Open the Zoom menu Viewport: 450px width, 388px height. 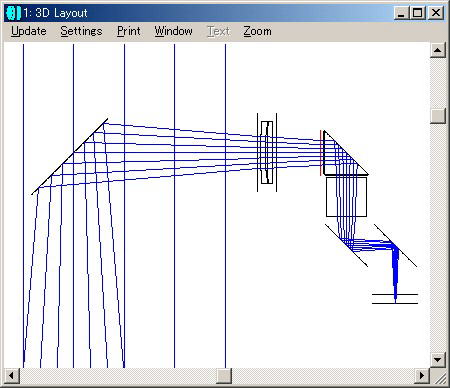257,31
